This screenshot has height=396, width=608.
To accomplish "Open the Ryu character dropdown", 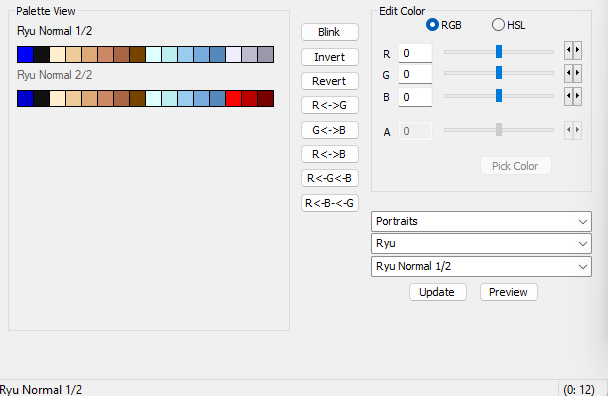I will point(481,244).
